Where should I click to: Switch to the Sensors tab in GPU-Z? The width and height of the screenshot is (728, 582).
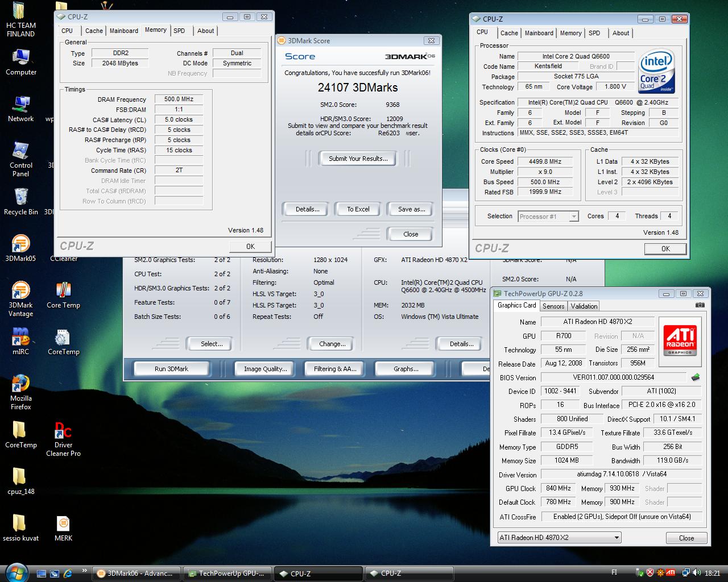pos(553,306)
